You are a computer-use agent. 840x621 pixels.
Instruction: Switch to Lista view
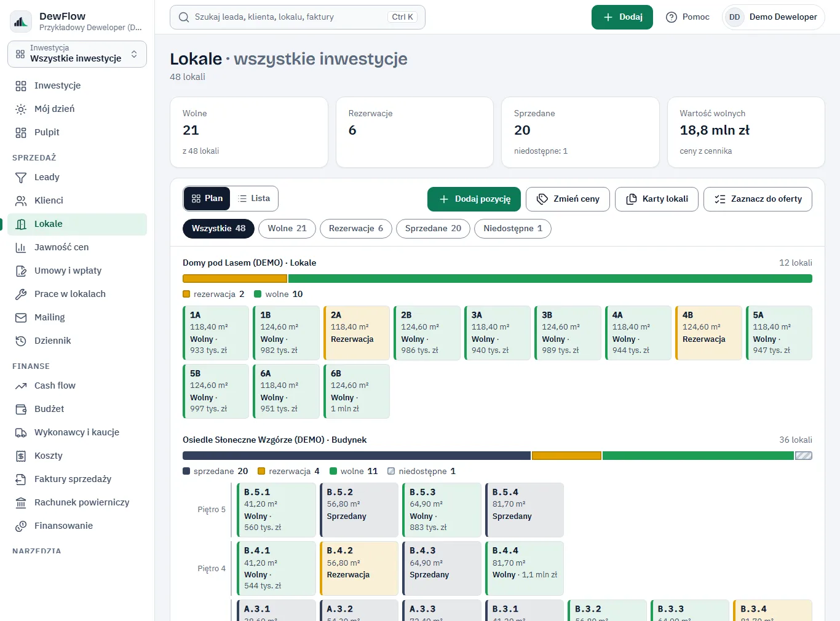click(254, 199)
